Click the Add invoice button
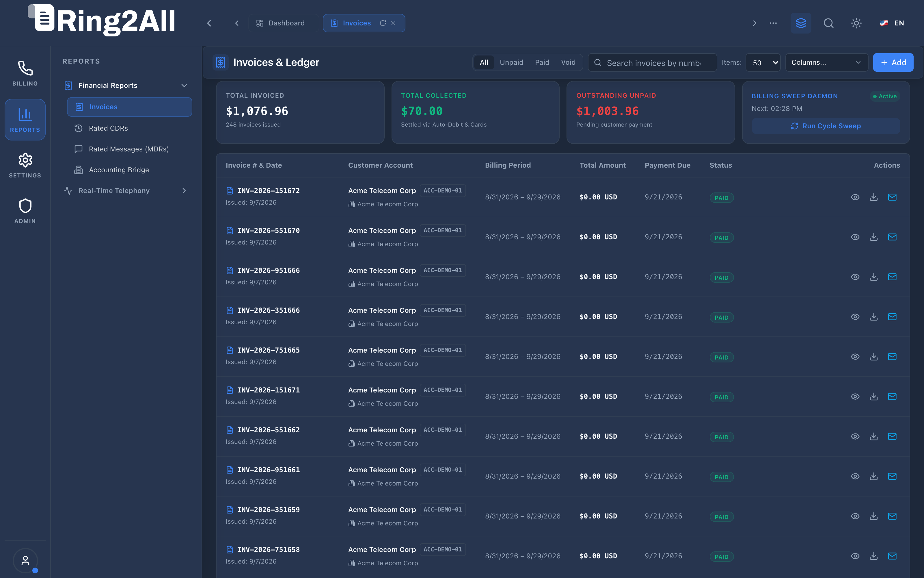924x578 pixels. click(x=893, y=62)
